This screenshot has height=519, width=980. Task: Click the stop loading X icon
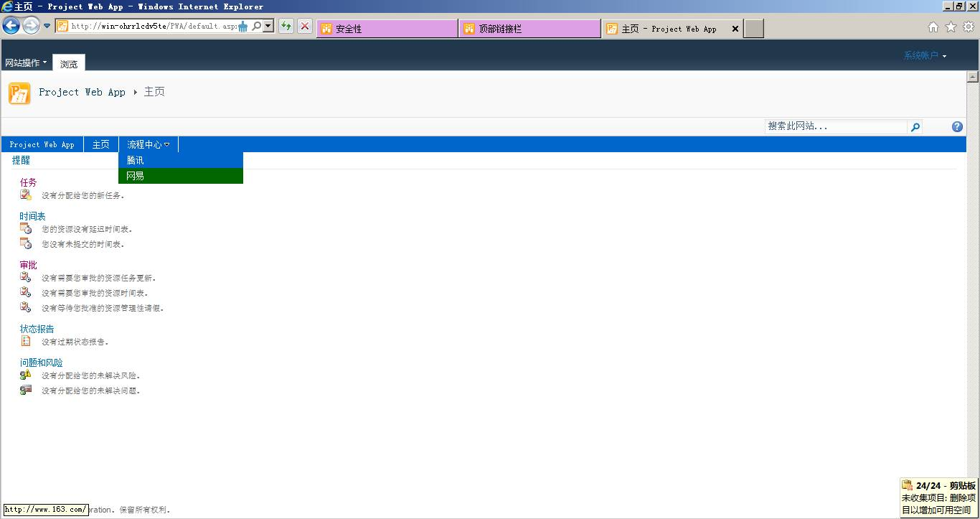305,27
